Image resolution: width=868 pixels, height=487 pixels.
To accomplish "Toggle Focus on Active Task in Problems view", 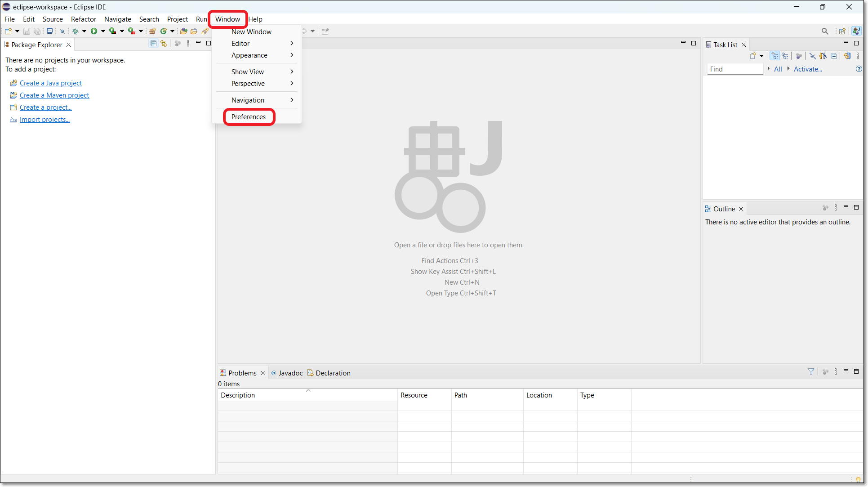I will coord(825,372).
